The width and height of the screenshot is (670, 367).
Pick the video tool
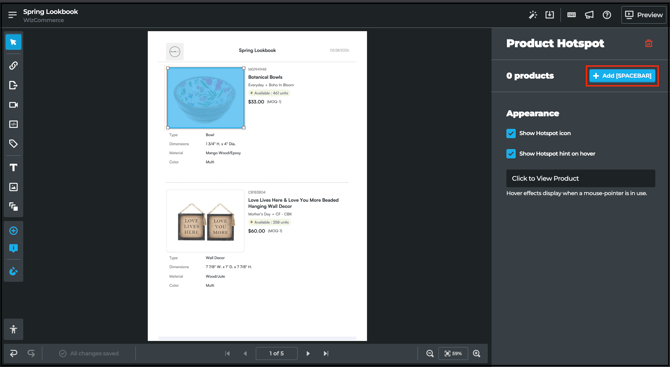[x=13, y=105]
